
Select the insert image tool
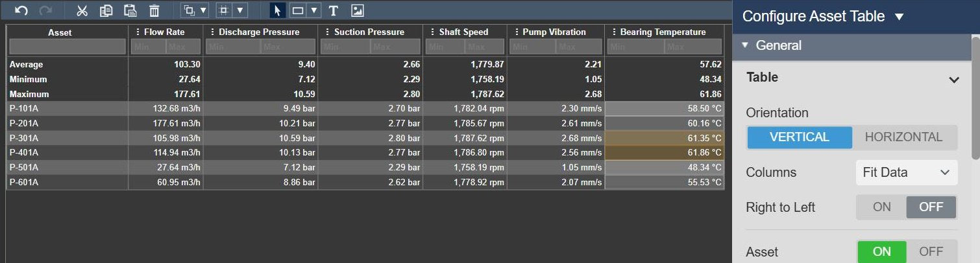(357, 10)
